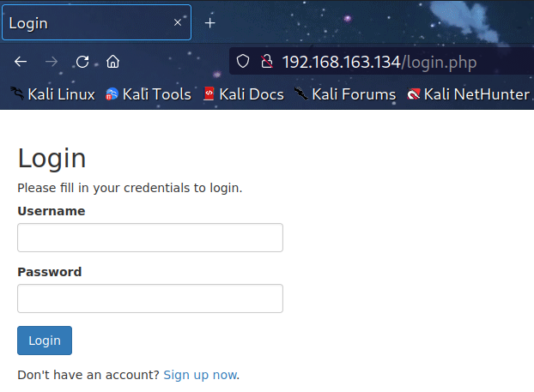Open a new browser tab
This screenshot has height=392, width=534.
click(209, 23)
